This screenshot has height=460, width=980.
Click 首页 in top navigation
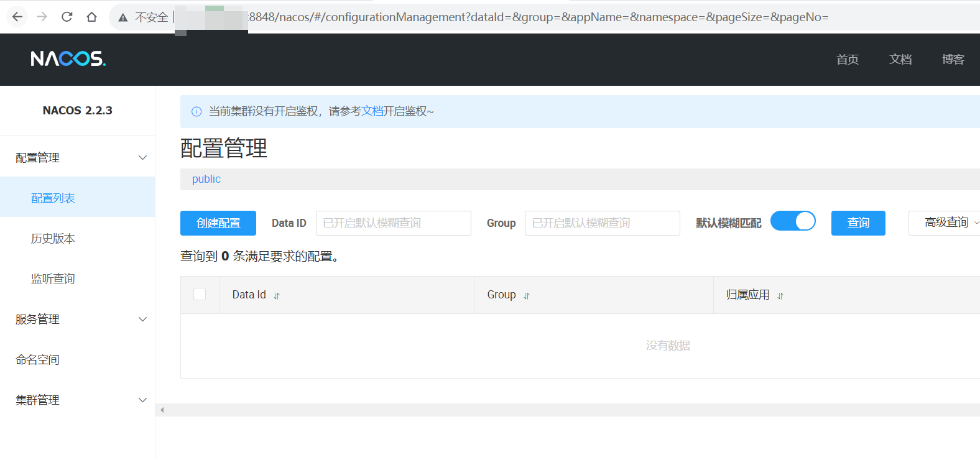848,59
